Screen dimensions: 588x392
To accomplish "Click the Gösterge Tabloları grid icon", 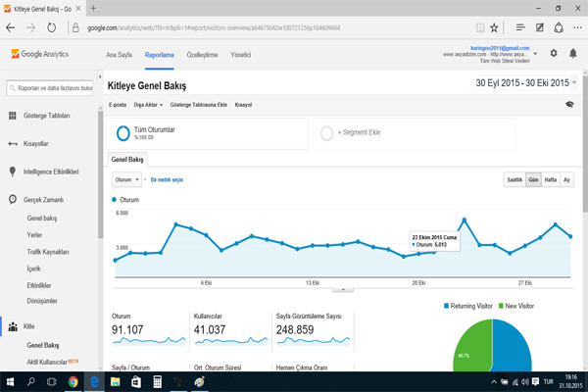I will pos(13,116).
